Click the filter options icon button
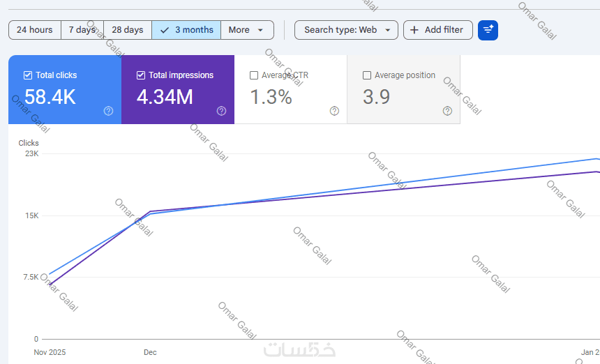The height and width of the screenshot is (364, 600). [x=488, y=30]
